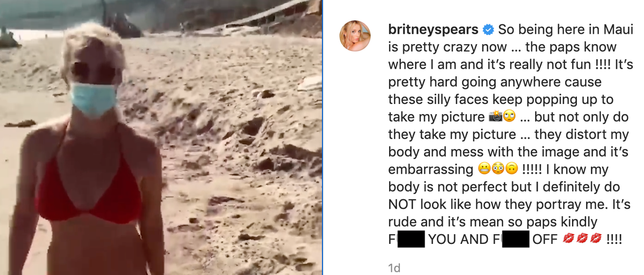
Task: Click the black censor box before YOU
Action: (411, 239)
